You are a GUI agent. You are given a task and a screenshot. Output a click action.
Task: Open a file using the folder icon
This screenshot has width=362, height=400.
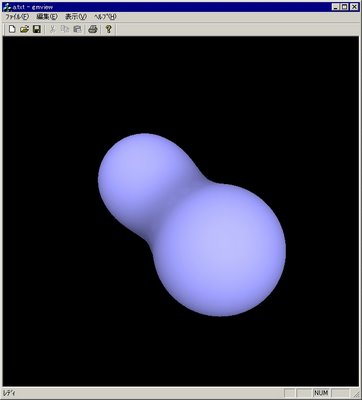click(24, 29)
